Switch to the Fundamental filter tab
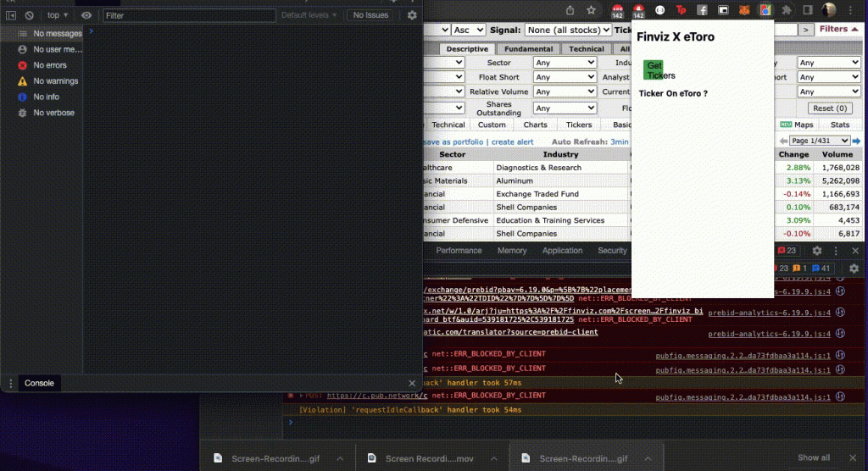 click(529, 49)
